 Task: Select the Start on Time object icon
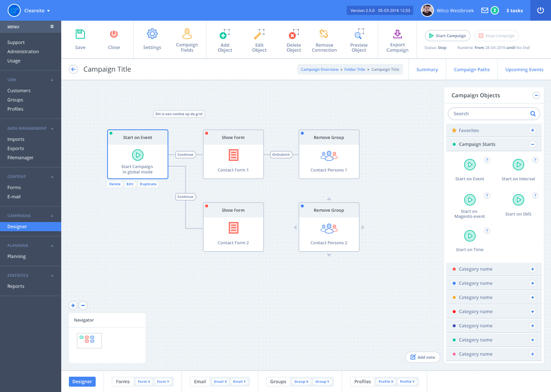[470, 235]
